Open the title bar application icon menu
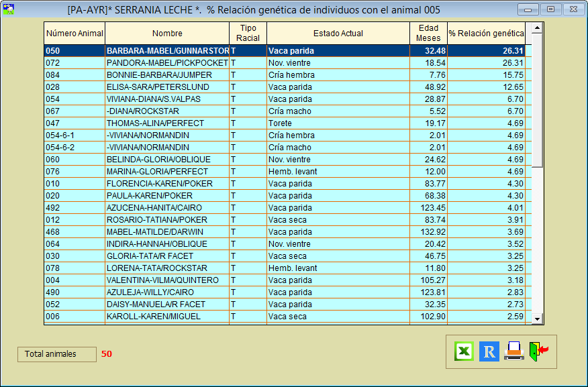 (9, 9)
